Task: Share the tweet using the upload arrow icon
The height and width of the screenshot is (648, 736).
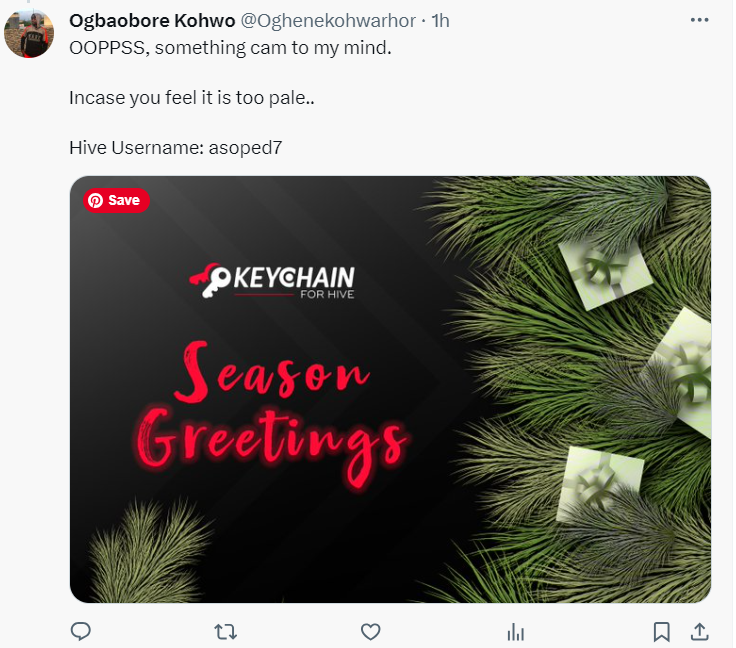Action: 699,632
